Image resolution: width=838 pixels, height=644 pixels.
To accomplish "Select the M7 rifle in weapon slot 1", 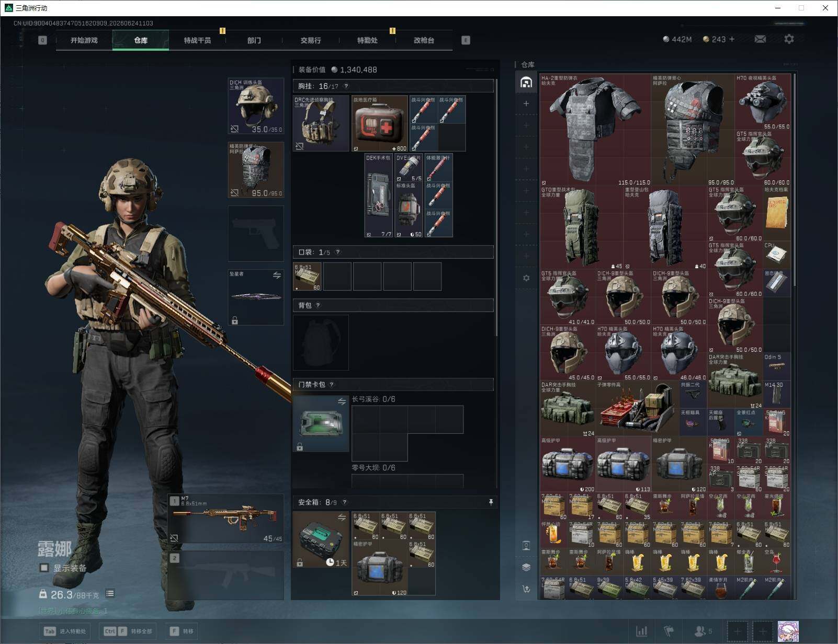I will (226, 519).
